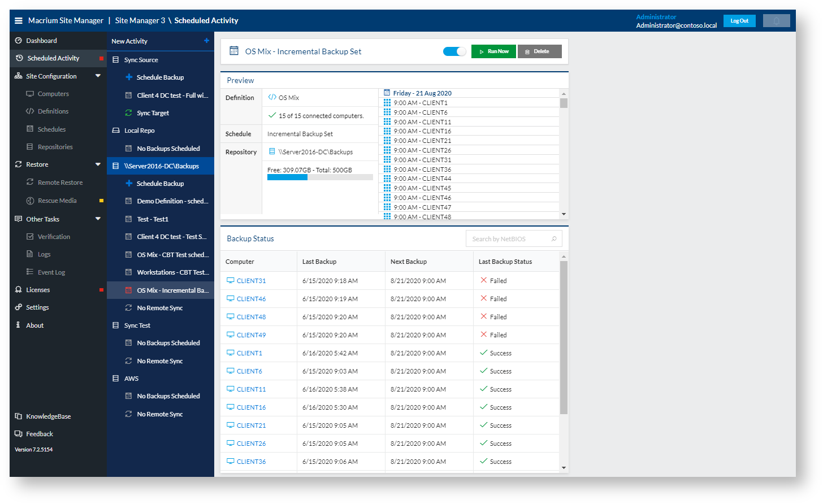
Task: Click the Remote Restore icon
Action: click(30, 183)
